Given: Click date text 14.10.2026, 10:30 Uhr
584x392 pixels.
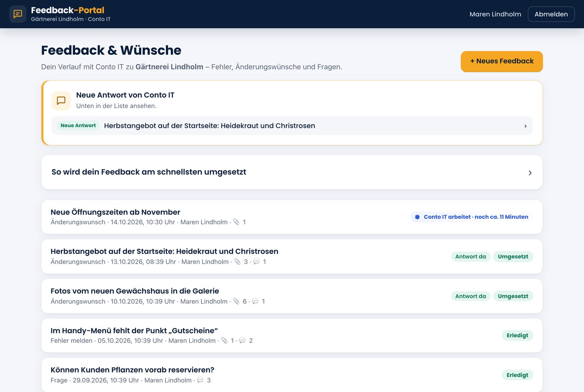Looking at the screenshot, I should [143, 222].
